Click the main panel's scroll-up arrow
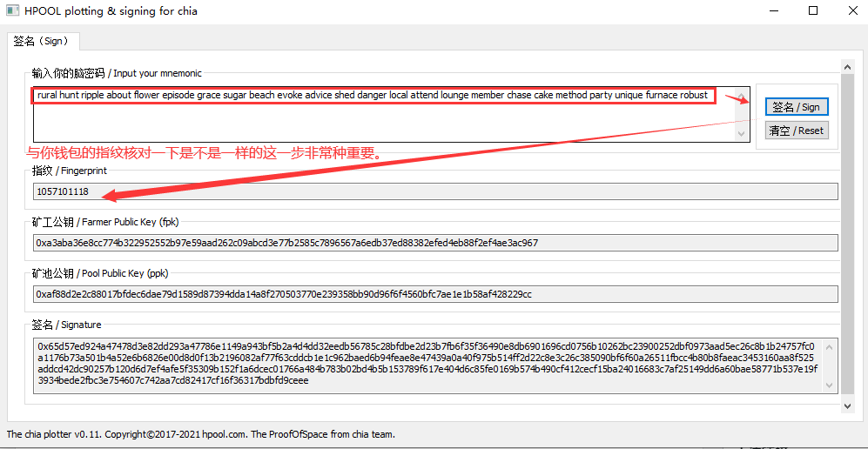The width and height of the screenshot is (868, 449). click(x=845, y=67)
